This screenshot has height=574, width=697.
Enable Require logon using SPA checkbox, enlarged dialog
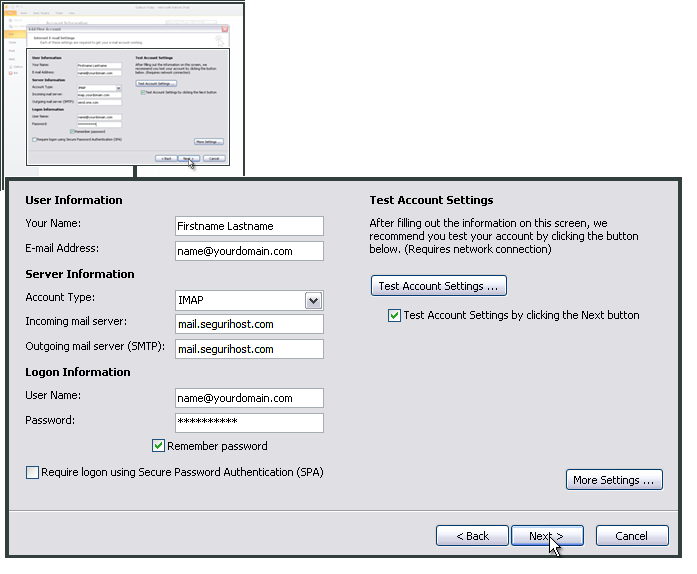coord(33,472)
